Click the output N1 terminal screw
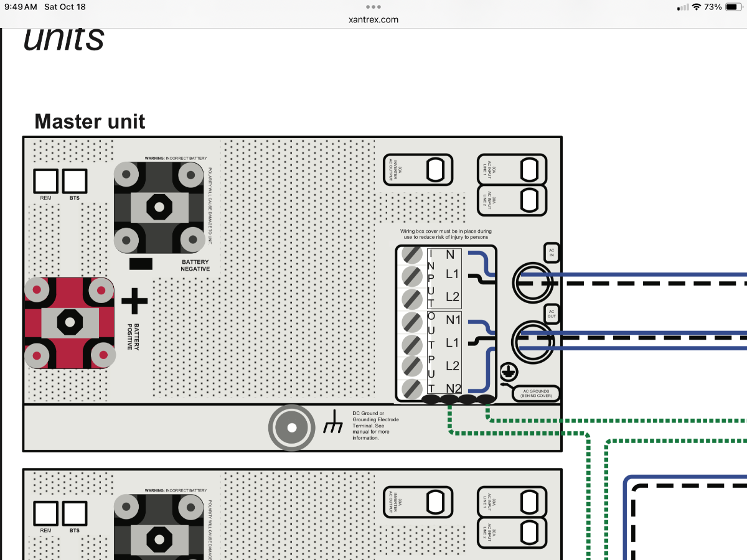747x560 pixels. [411, 321]
